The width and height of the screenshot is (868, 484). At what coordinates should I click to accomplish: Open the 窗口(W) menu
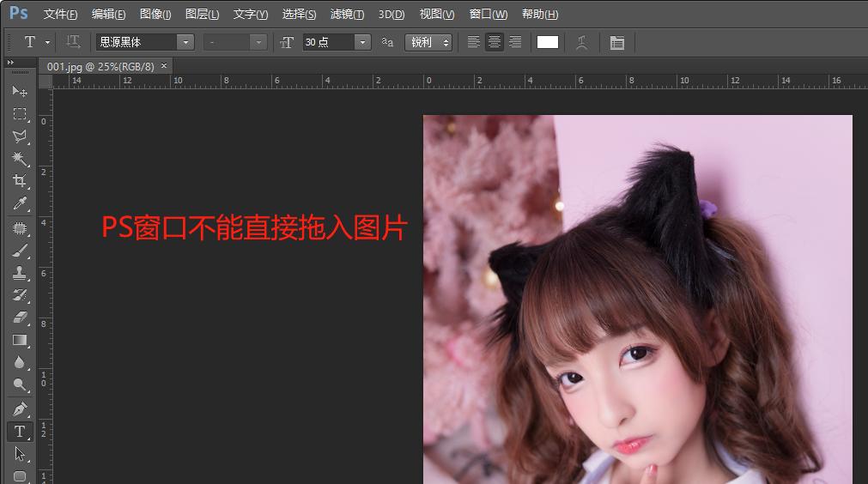(x=489, y=14)
